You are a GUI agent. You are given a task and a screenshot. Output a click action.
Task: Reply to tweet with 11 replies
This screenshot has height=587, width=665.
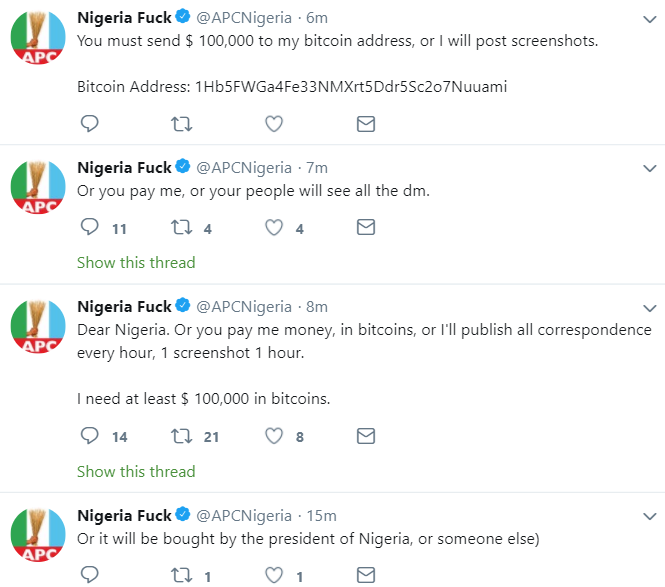pos(89,228)
